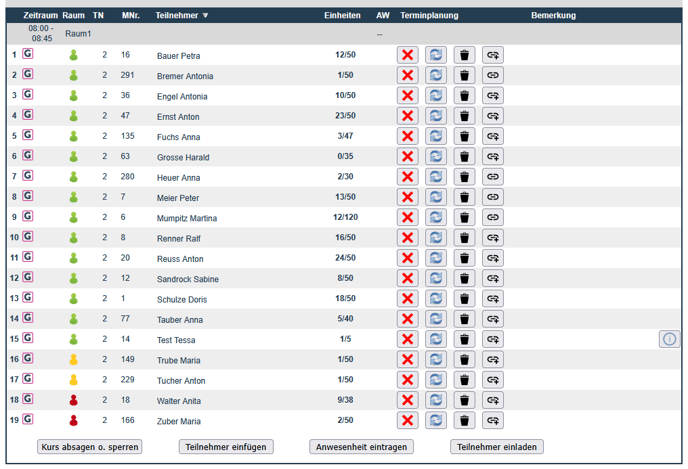Click the Terminplanung column header
Screen dimensions: 688x469
(429, 16)
